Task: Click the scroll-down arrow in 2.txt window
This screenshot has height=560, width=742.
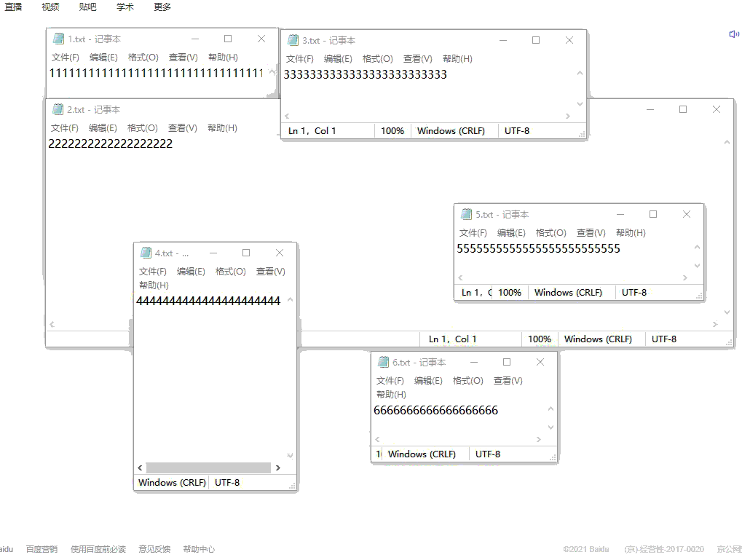Action: point(727,312)
